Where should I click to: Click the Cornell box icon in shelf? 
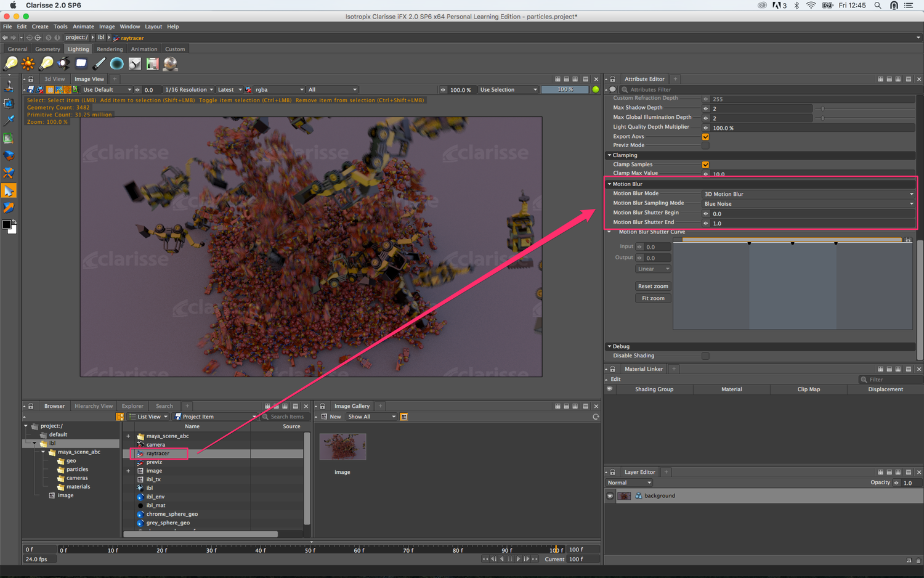point(153,63)
